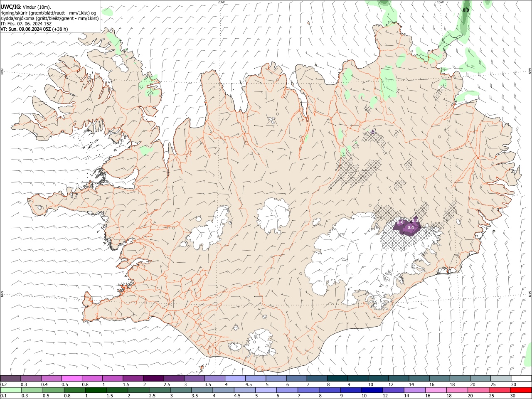
Task: Click the snow-scale label '4.5'
Action: pyautogui.click(x=249, y=384)
